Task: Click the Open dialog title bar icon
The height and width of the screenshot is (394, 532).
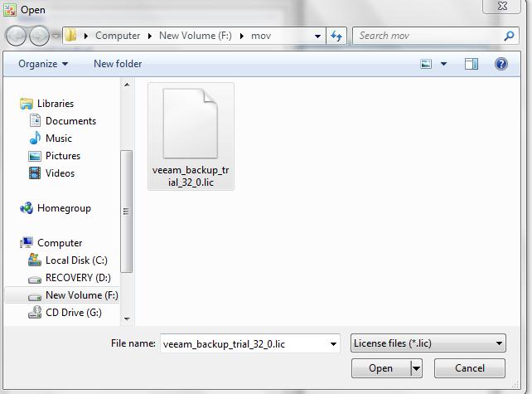Action: click(9, 10)
